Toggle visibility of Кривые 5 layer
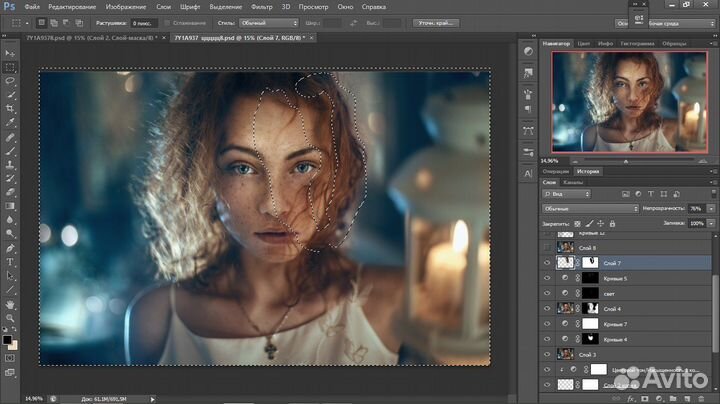The height and width of the screenshot is (404, 720). pos(546,277)
